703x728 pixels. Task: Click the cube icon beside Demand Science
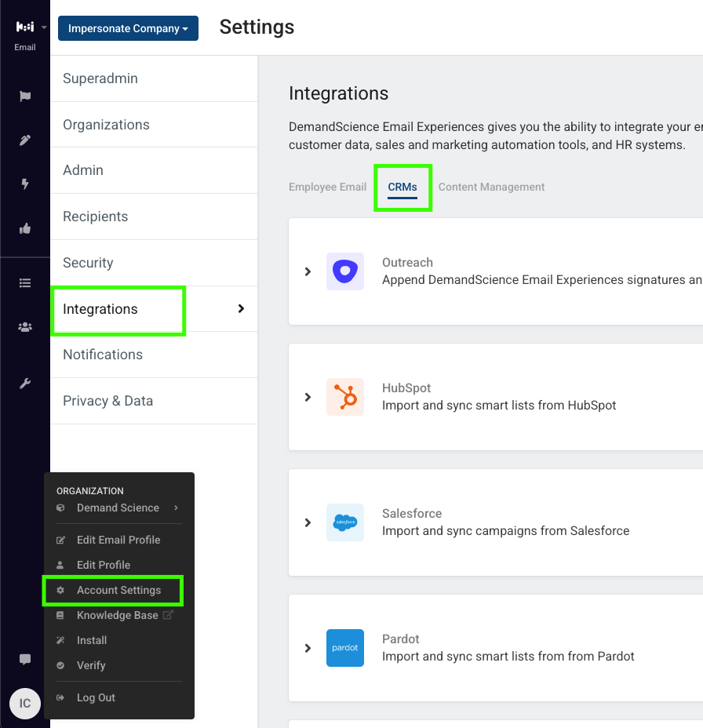coord(60,508)
